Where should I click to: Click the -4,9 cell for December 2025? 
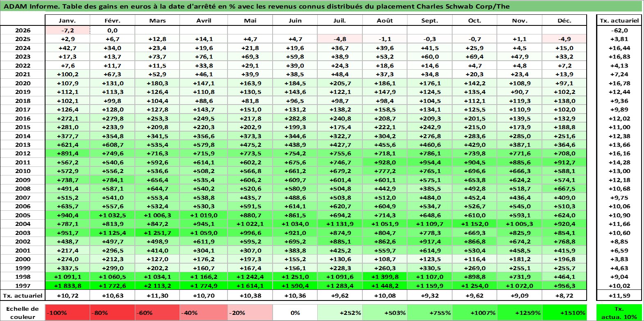pyautogui.click(x=564, y=39)
